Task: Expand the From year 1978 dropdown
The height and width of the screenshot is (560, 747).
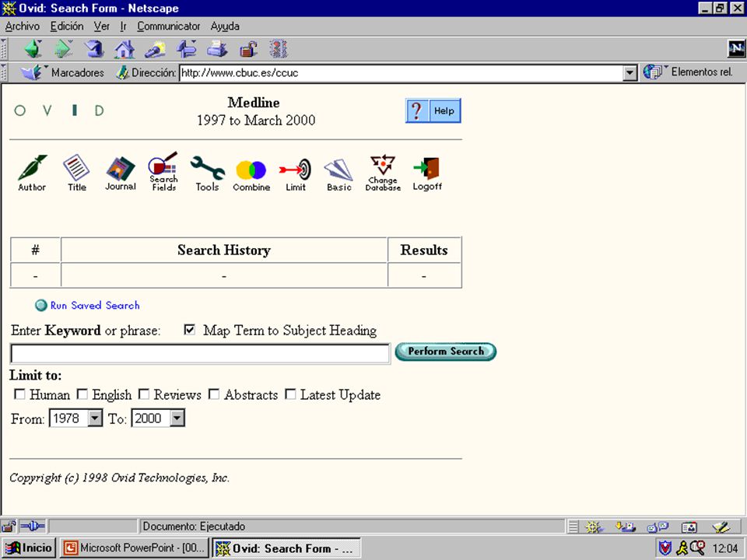Action: point(95,418)
